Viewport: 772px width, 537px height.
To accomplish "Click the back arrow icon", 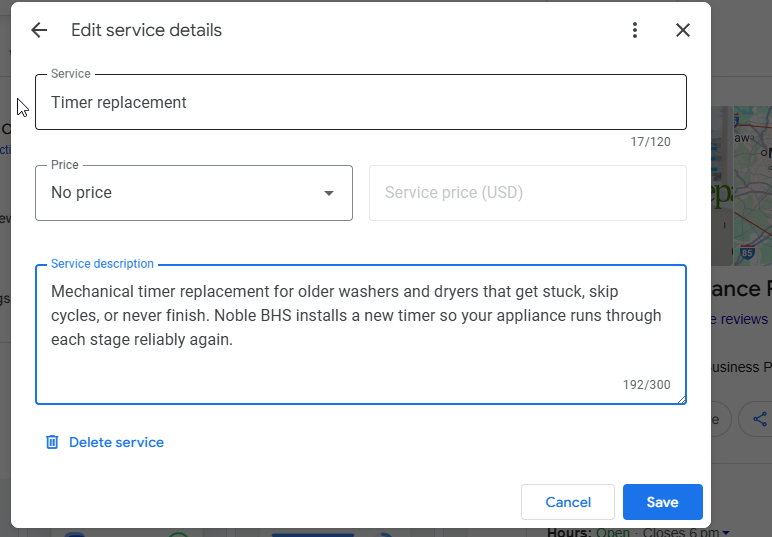I will pyautogui.click(x=39, y=30).
